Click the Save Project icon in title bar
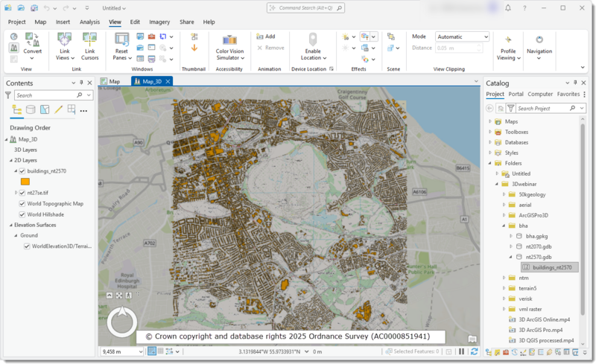This screenshot has height=364, width=596. pyautogui.click(x=34, y=7)
